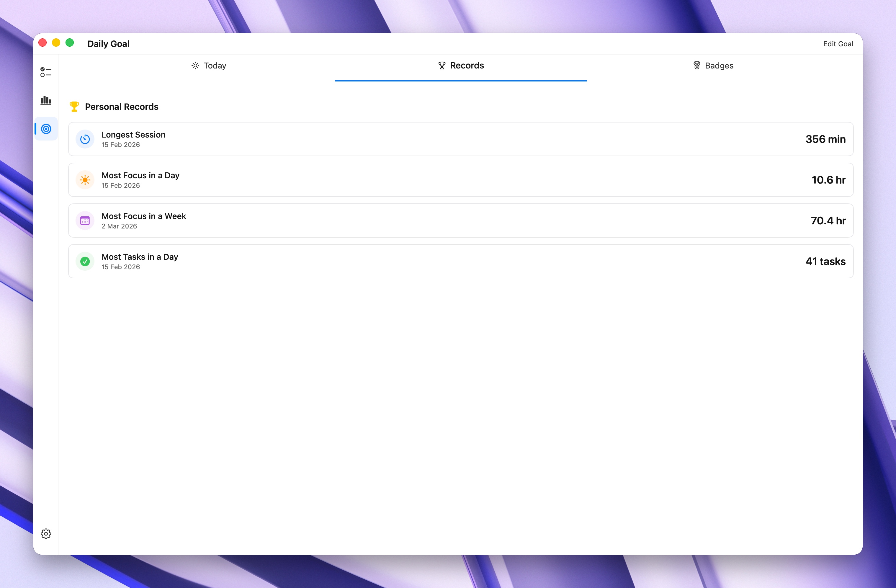Open the task list sidebar icon
Image resolution: width=896 pixels, height=588 pixels.
tap(46, 72)
